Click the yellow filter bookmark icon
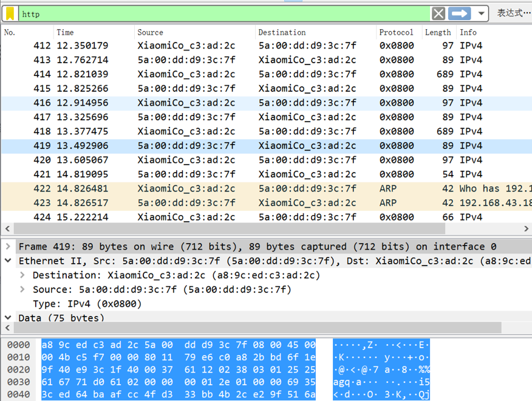 tap(10, 14)
